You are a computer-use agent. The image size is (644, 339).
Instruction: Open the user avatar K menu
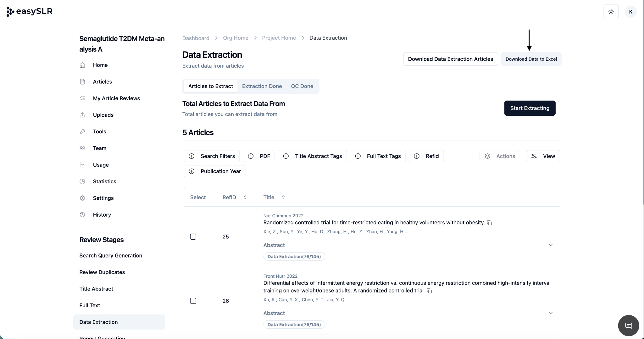(x=630, y=12)
